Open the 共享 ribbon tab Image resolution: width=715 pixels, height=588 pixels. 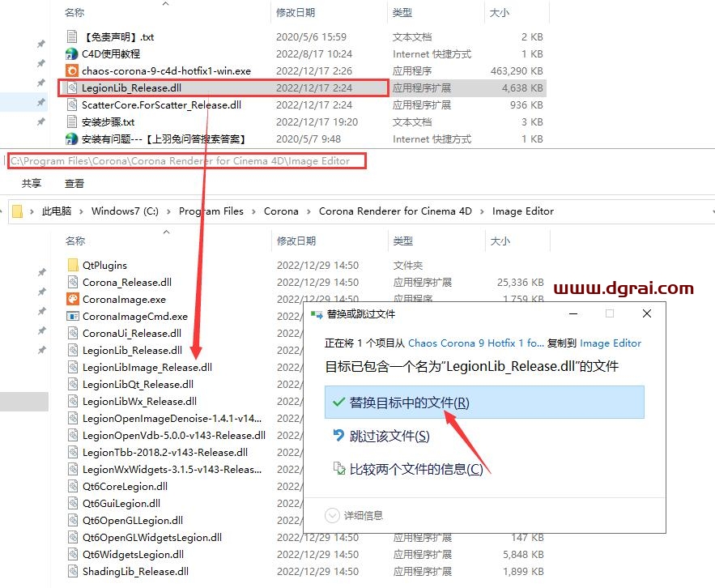pyautogui.click(x=32, y=184)
